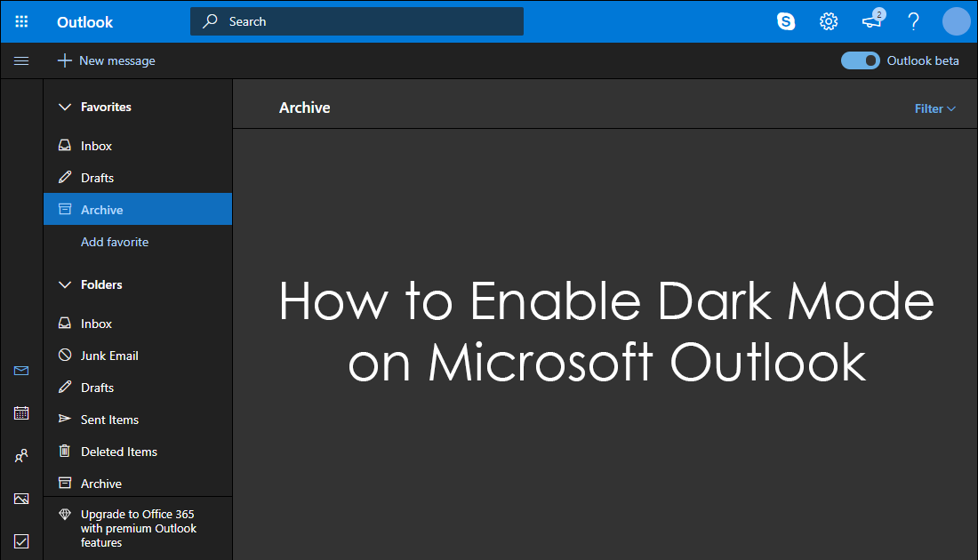The width and height of the screenshot is (978, 560).
Task: Collapse the navigation pane hamburger icon
Action: coord(21,60)
